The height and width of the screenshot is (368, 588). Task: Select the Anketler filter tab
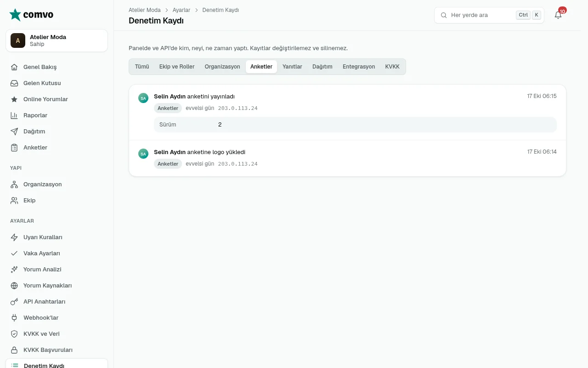click(x=261, y=67)
